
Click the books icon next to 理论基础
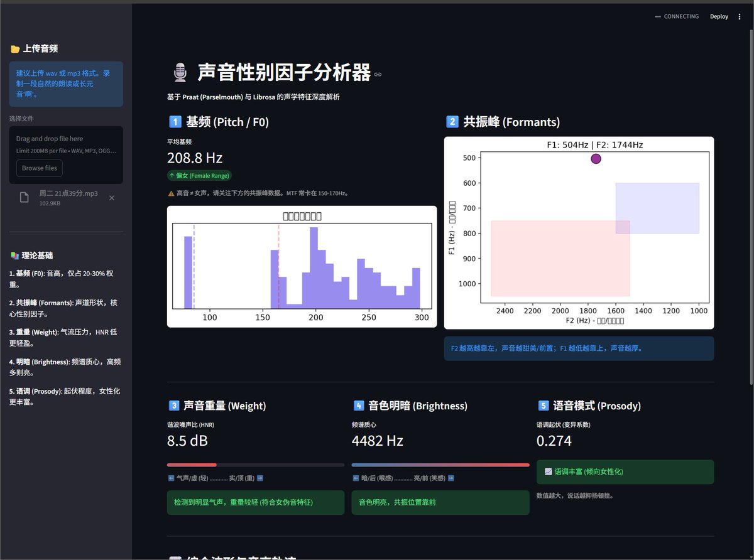[14, 256]
